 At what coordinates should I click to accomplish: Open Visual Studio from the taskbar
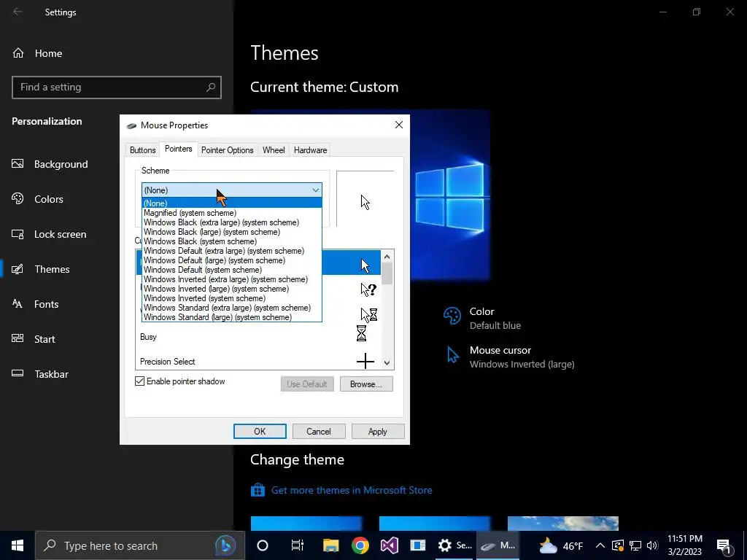(x=390, y=545)
